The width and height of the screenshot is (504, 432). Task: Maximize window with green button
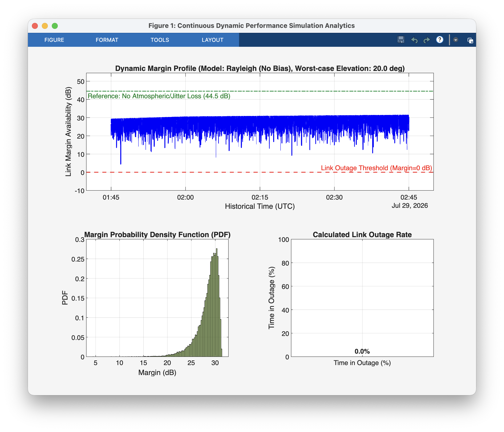click(x=55, y=26)
